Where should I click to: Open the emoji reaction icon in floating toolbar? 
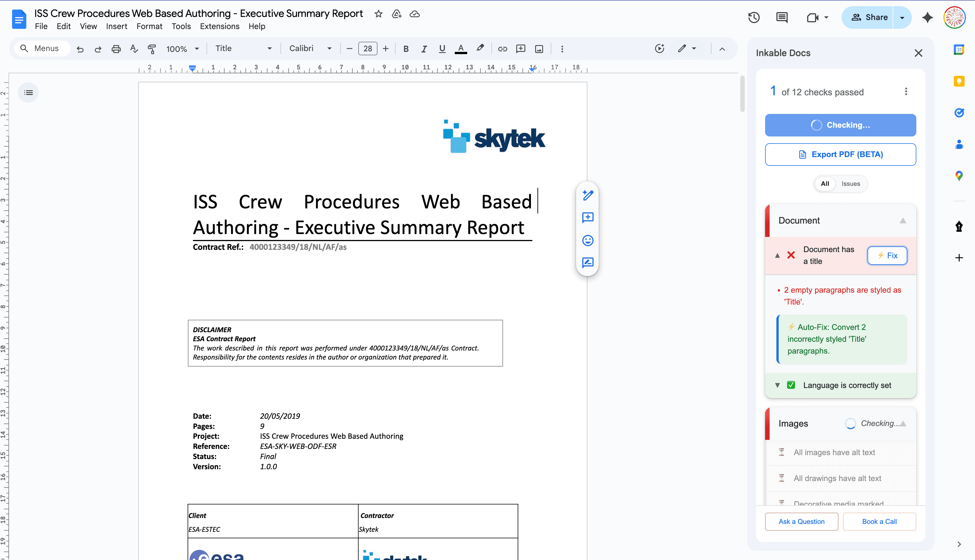(x=588, y=241)
